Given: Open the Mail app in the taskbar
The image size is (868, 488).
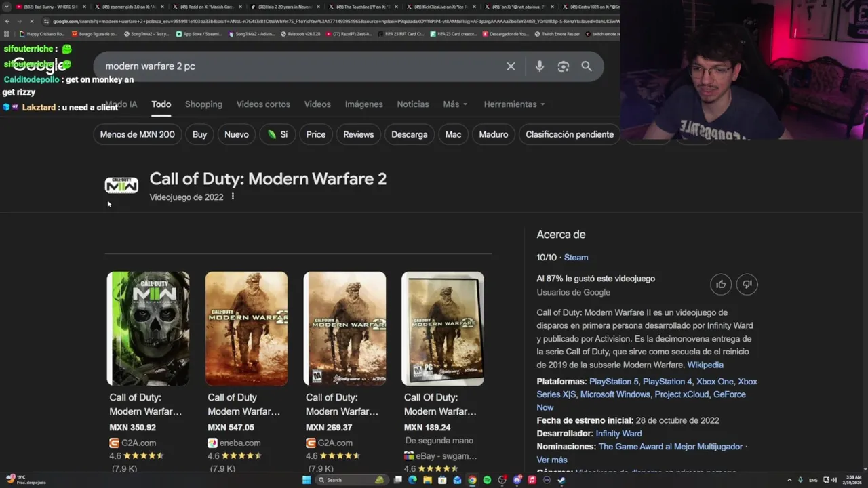Looking at the screenshot, I should tap(457, 480).
